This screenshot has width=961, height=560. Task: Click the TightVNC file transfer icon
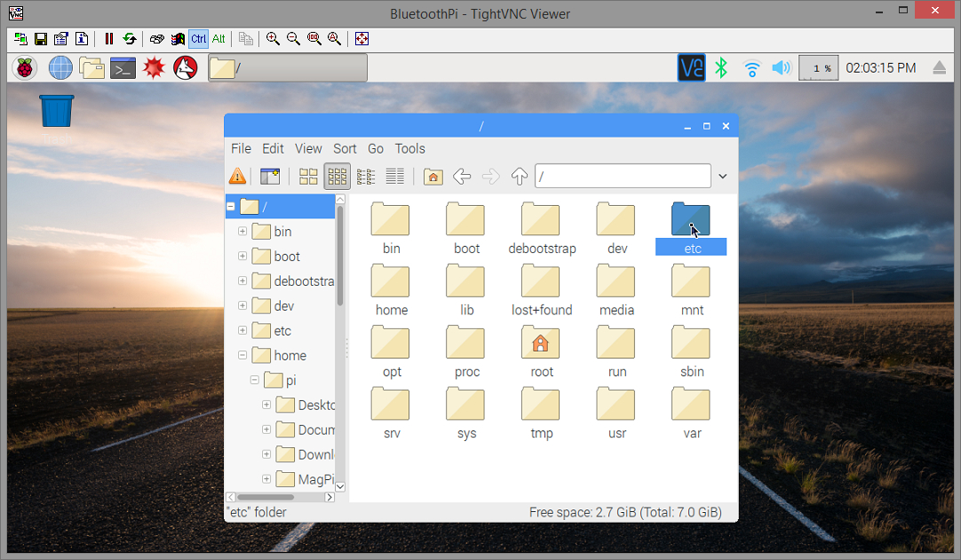[x=246, y=39]
